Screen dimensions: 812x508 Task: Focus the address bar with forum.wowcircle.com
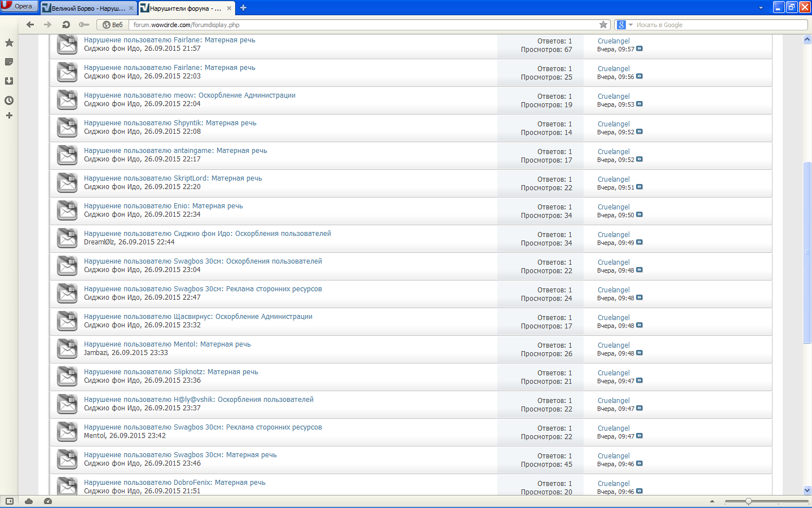(x=364, y=25)
